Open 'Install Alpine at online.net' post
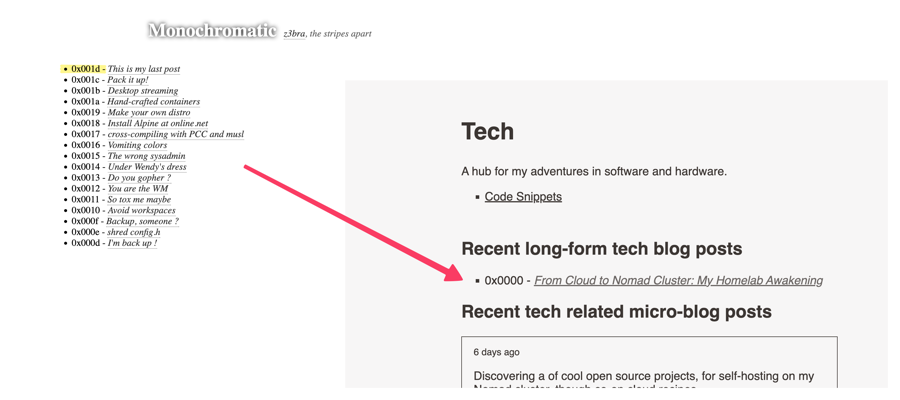The height and width of the screenshot is (400, 900). tap(158, 123)
